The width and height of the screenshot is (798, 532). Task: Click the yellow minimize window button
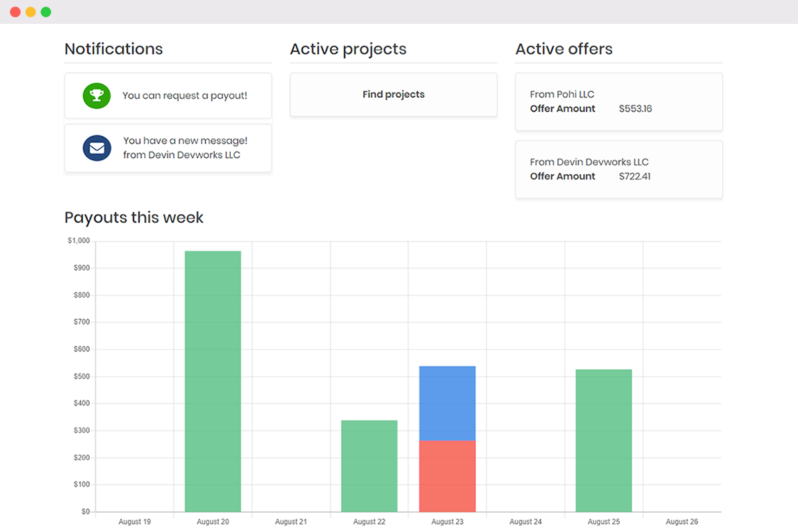31,12
